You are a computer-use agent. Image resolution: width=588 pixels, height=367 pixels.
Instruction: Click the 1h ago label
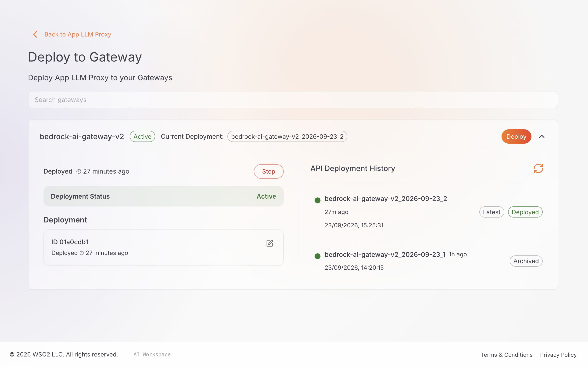click(458, 254)
